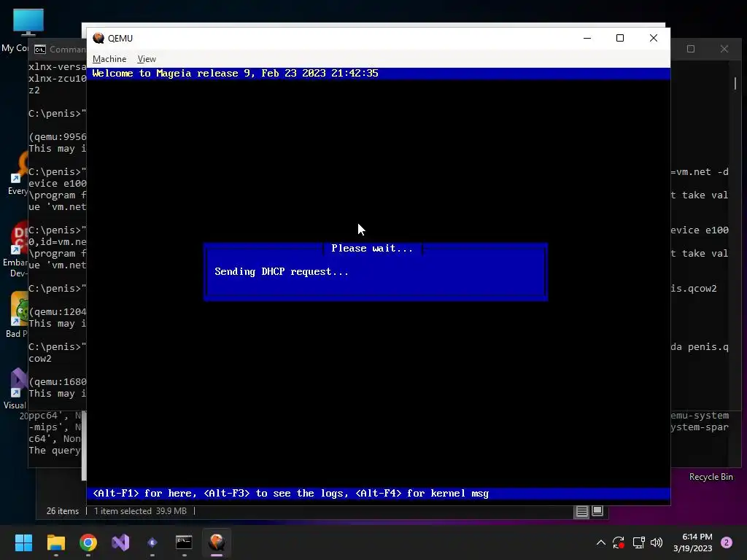
Task: Click the Alt-F1 help line at bottom
Action: [x=290, y=494]
